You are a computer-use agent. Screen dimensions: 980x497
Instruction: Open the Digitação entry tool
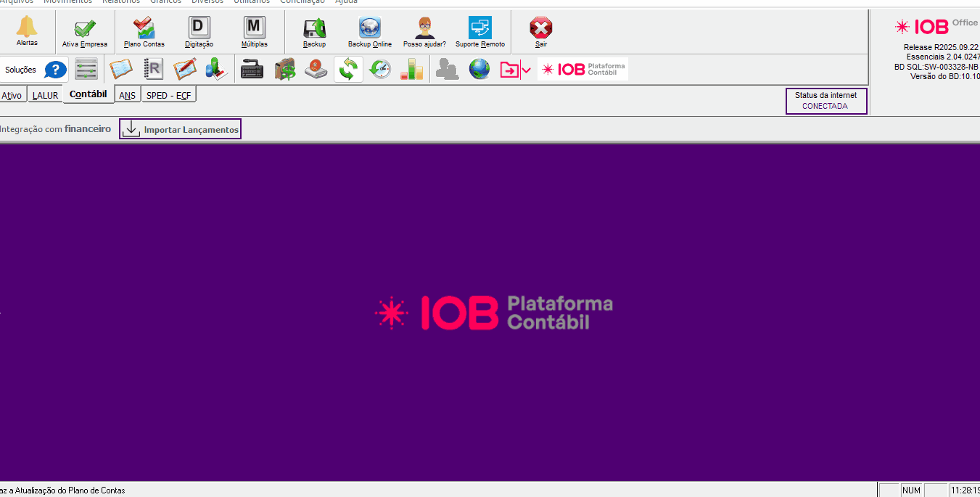199,30
